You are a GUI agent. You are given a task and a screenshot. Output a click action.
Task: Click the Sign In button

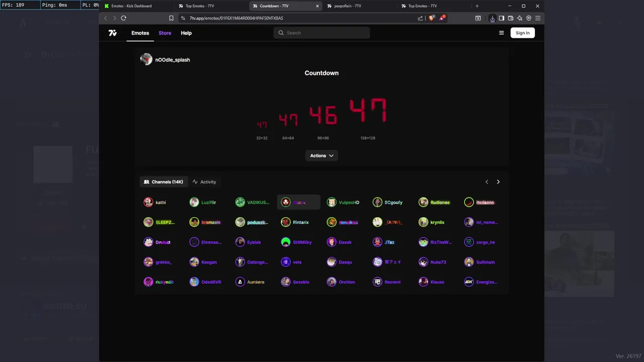(x=522, y=33)
